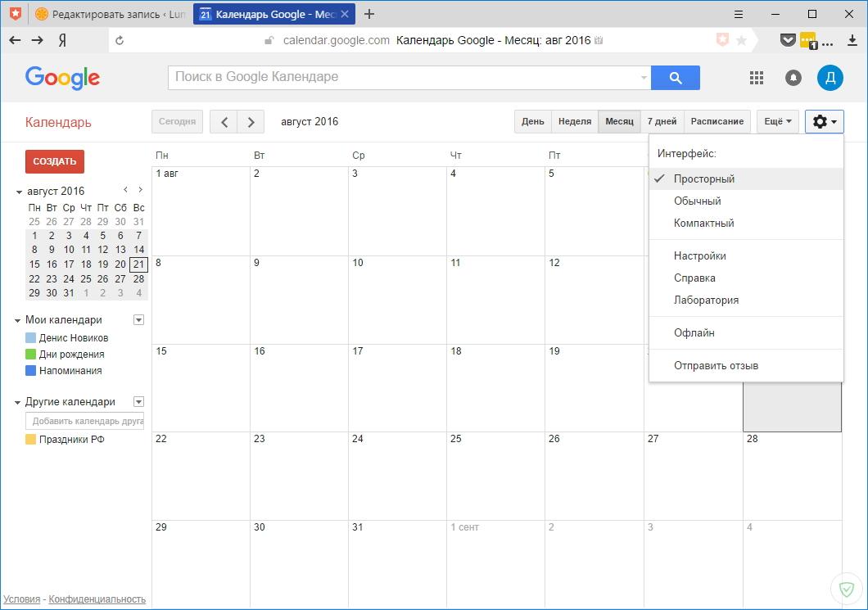The width and height of the screenshot is (868, 610).
Task: Click the yellow extension icon with badge
Action: [x=808, y=41]
